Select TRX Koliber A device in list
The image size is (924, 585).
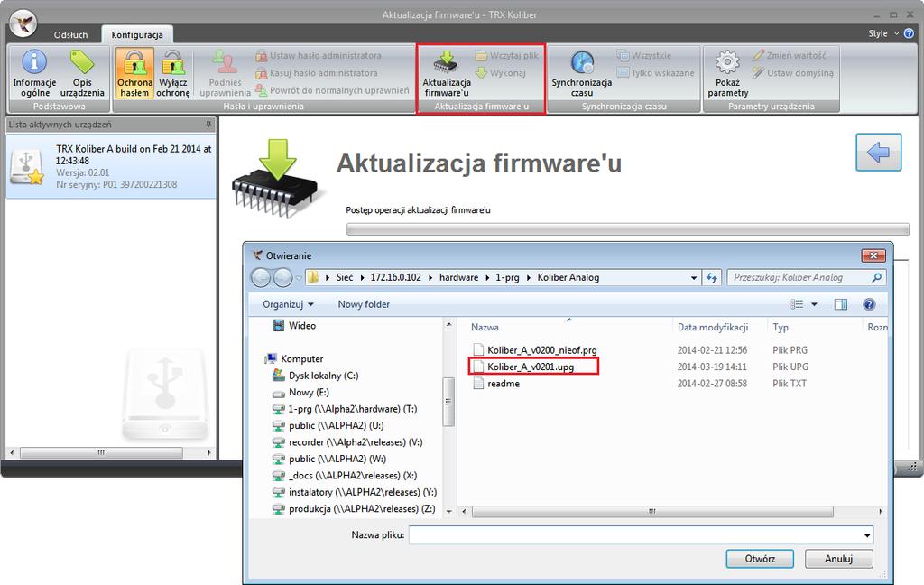point(111,166)
